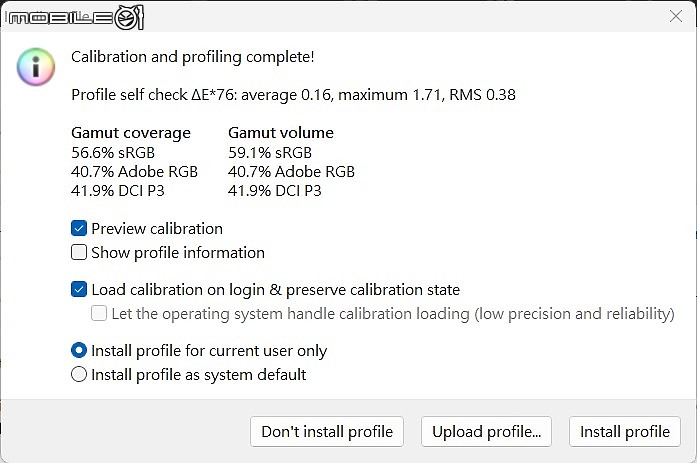Click the Gamut volume heading
Viewport: 697px width, 463px height.
281,133
